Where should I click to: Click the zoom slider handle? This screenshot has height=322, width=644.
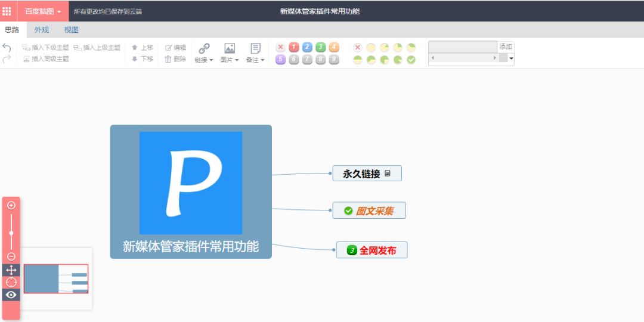[x=11, y=233]
